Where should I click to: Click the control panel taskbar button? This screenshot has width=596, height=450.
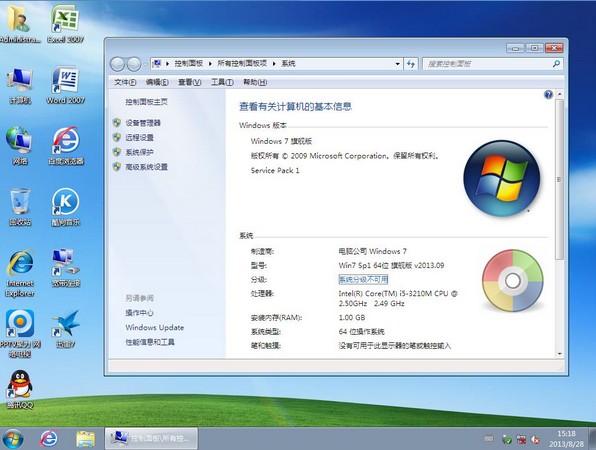152,439
